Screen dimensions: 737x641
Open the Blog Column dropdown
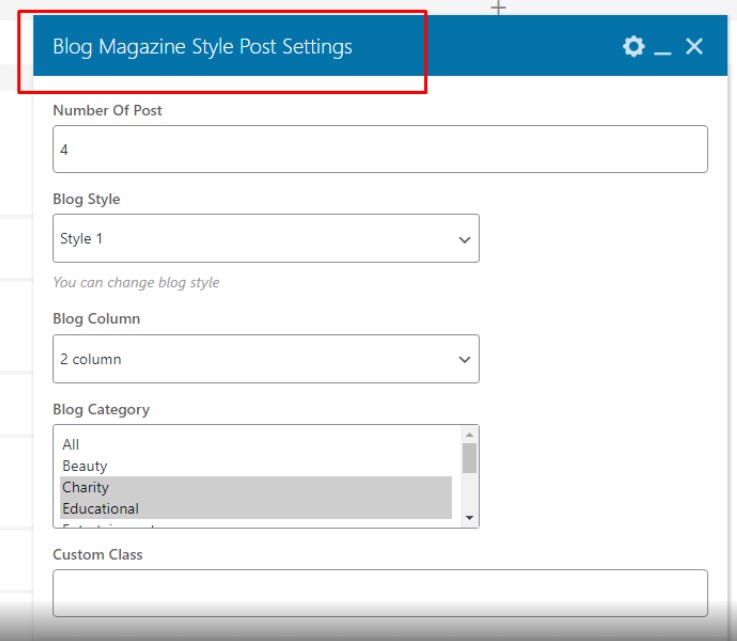(x=266, y=359)
